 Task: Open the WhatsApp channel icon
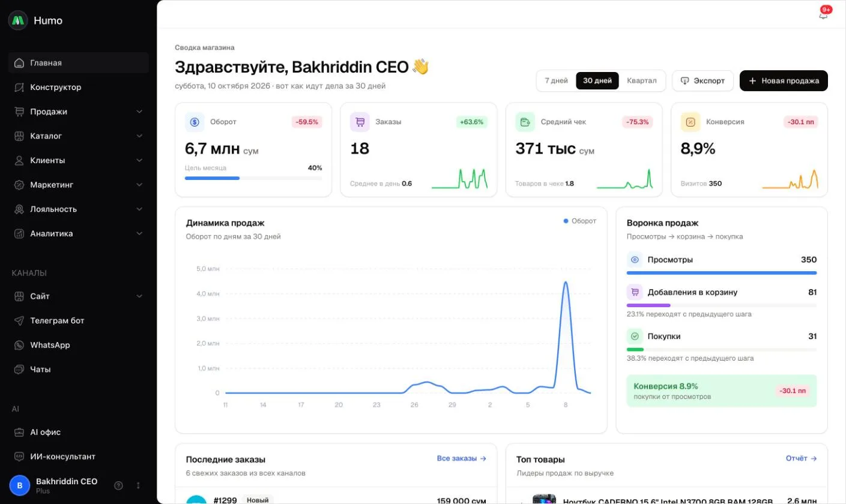pos(19,345)
